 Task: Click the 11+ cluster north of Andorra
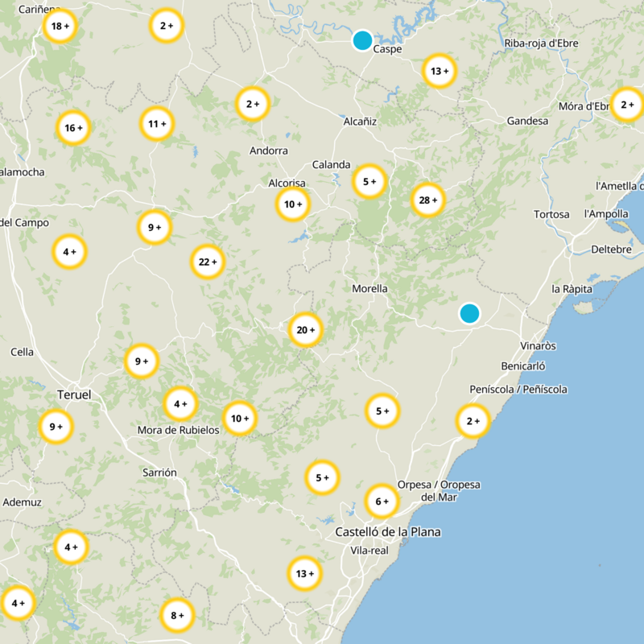tap(156, 123)
